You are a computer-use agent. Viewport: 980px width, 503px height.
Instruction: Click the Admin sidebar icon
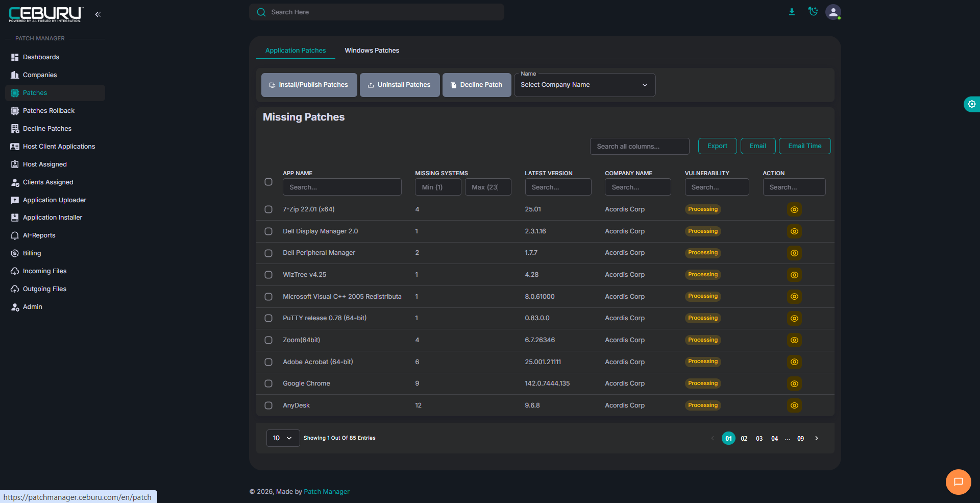pyautogui.click(x=15, y=307)
